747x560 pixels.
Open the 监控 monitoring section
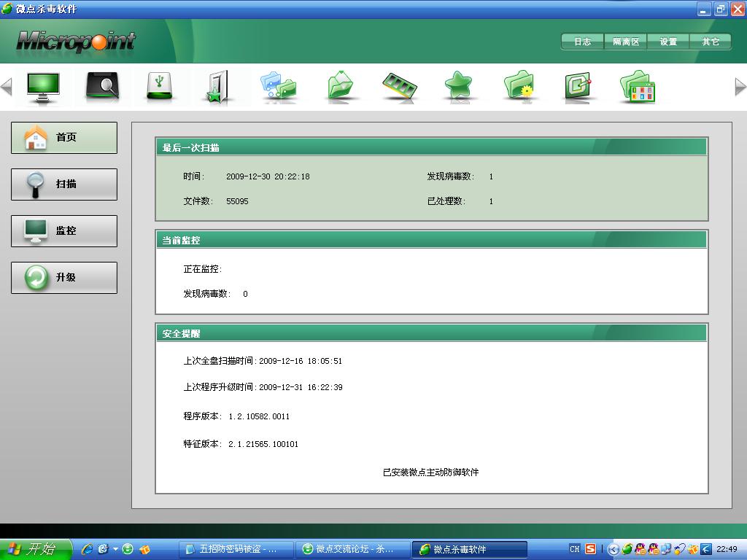(64, 231)
